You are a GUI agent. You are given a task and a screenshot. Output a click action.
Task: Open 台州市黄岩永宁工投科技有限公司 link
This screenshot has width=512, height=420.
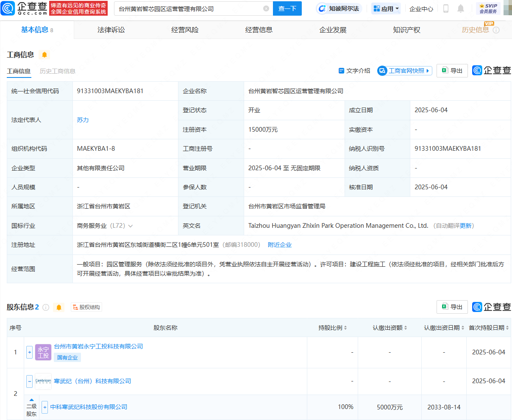(98, 346)
